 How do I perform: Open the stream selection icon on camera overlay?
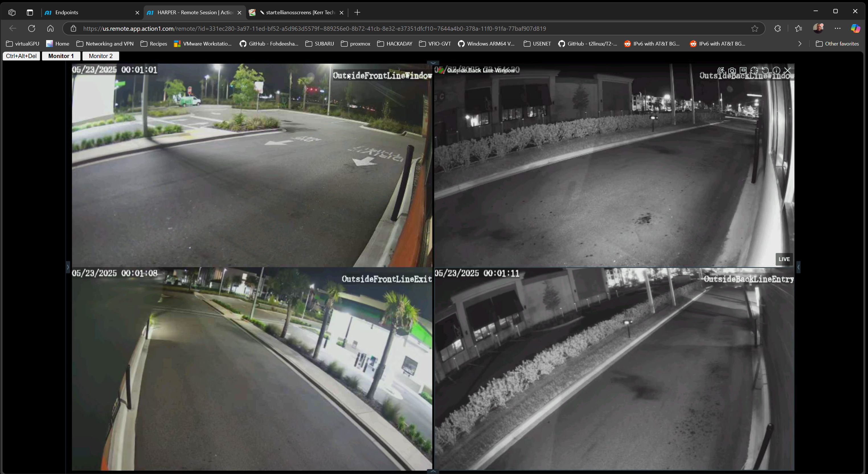(x=743, y=70)
